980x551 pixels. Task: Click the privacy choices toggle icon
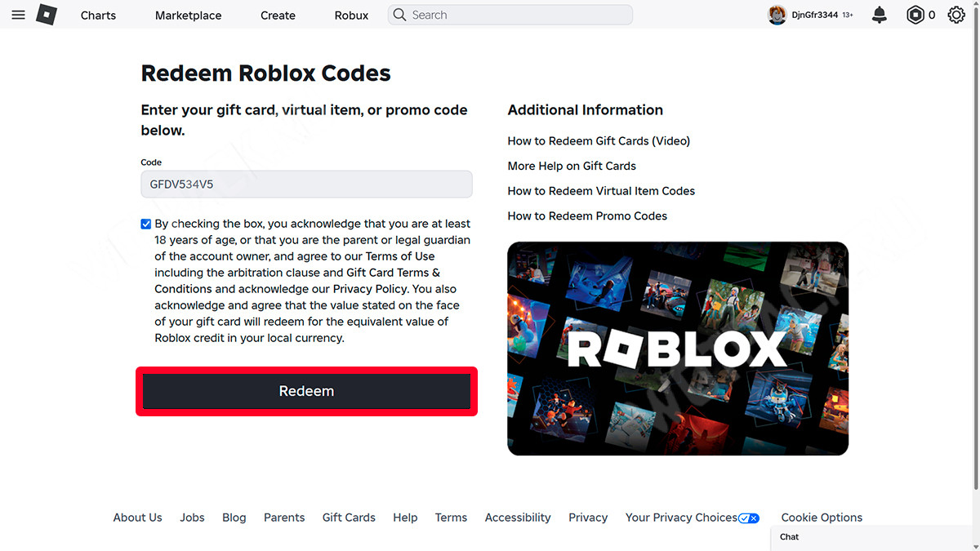(x=749, y=518)
